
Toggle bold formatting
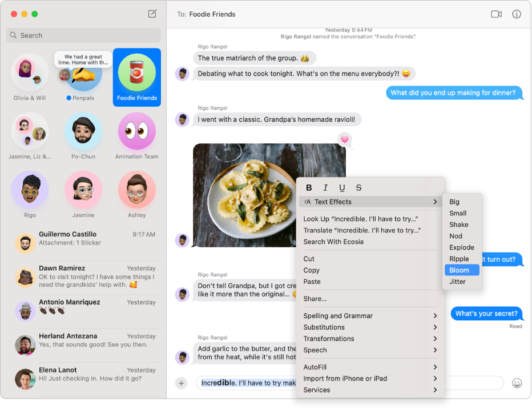click(308, 187)
